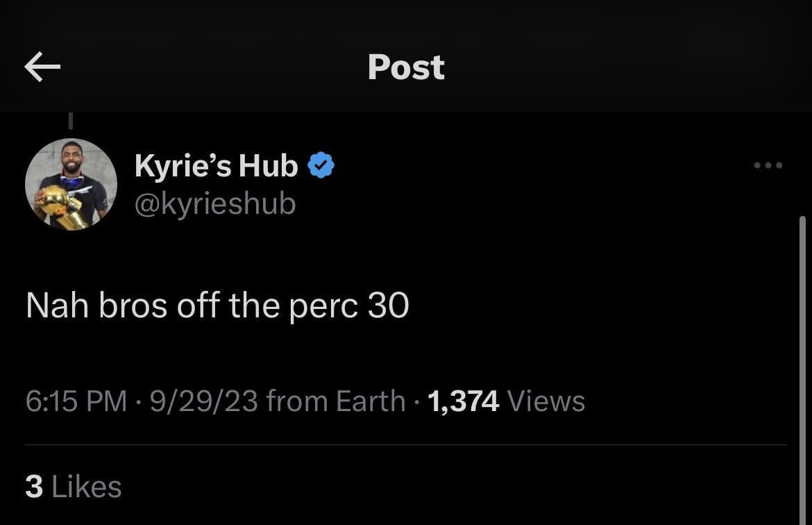
Task: Select the tweet text Nah bros off the perc 30
Action: [217, 305]
